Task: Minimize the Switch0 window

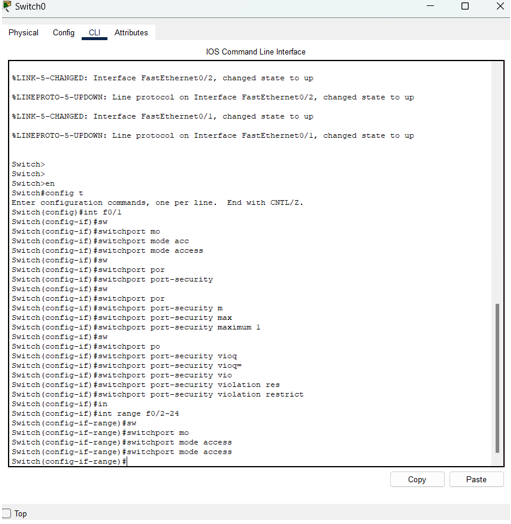Action: [x=430, y=6]
